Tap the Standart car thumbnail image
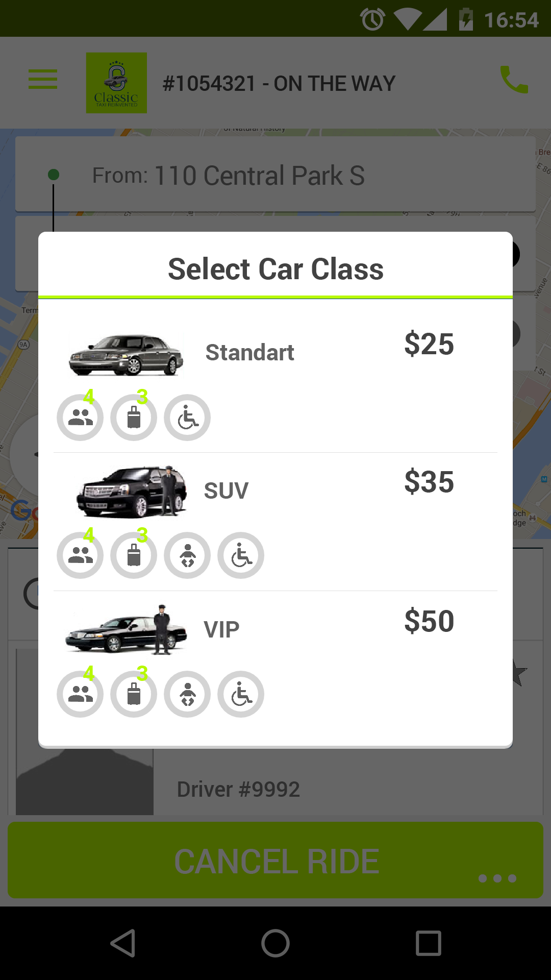551x980 pixels. pyautogui.click(x=126, y=355)
